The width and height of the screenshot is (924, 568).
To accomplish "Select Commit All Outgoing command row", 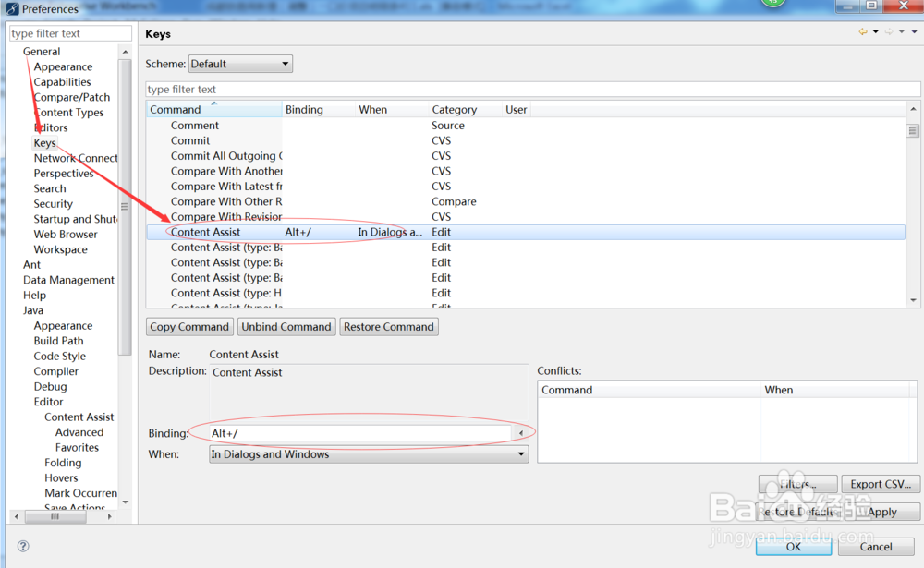I will (526, 156).
